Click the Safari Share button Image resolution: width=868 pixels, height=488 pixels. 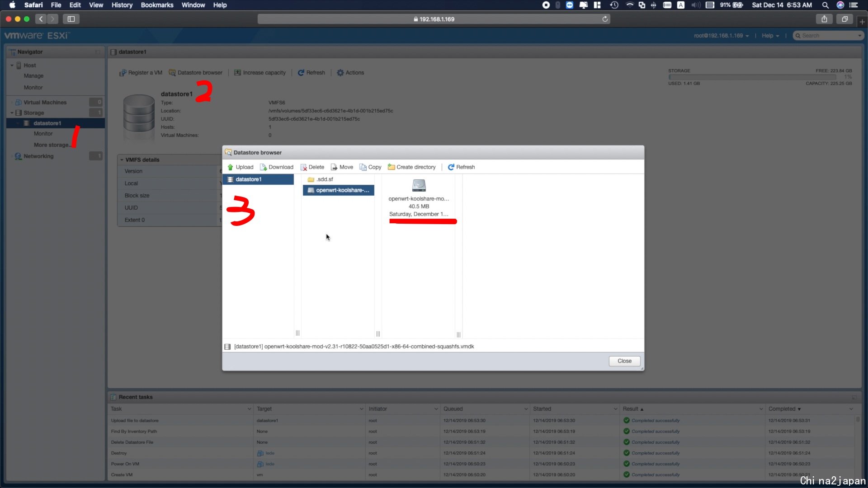[824, 19]
